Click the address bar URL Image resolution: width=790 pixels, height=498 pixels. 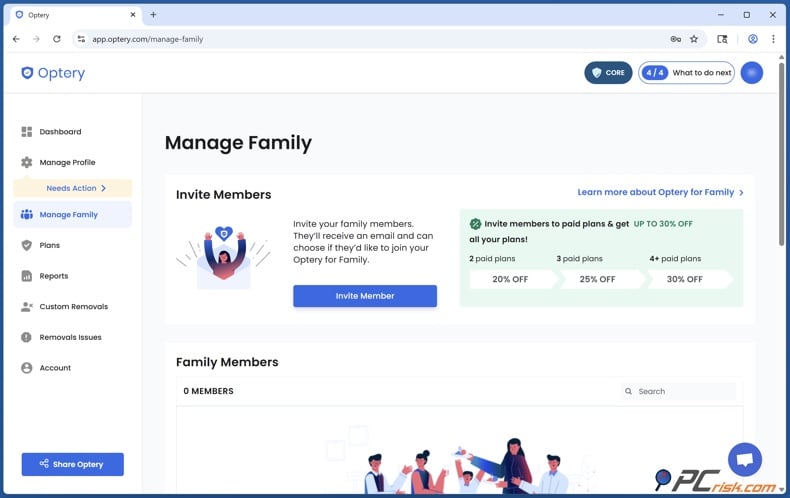(x=148, y=39)
